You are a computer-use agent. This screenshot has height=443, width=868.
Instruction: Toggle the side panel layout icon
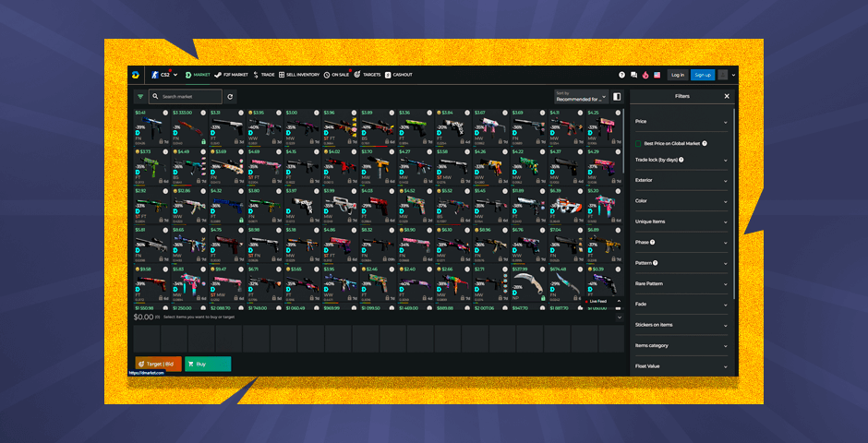(x=617, y=96)
